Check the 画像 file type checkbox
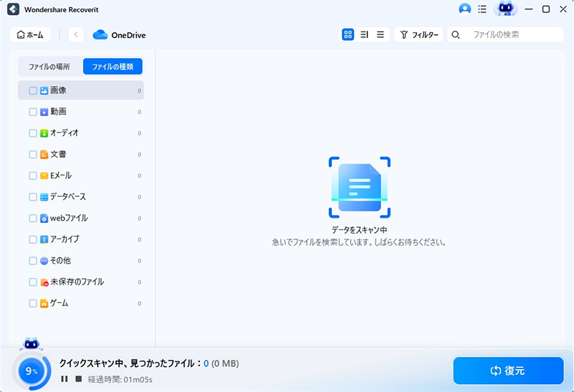574x392 pixels. tap(33, 91)
